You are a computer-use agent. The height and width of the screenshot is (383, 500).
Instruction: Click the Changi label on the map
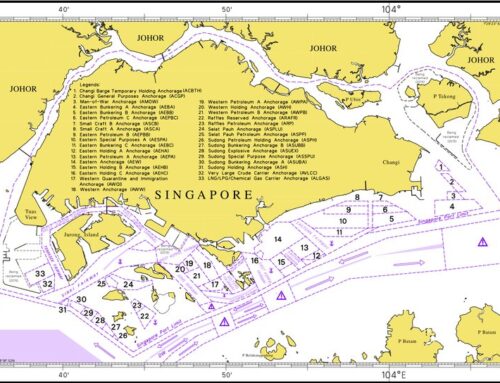pyautogui.click(x=391, y=162)
